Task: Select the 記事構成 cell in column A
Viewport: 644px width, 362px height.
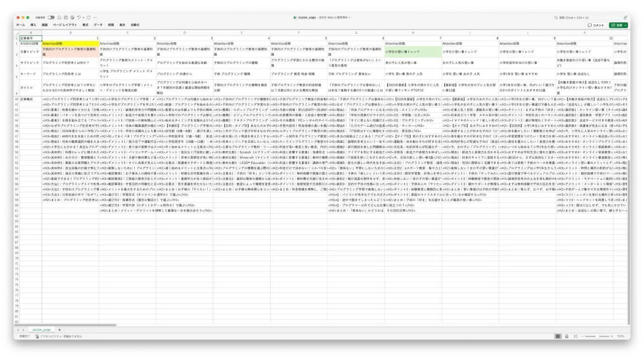Action: 31,99
